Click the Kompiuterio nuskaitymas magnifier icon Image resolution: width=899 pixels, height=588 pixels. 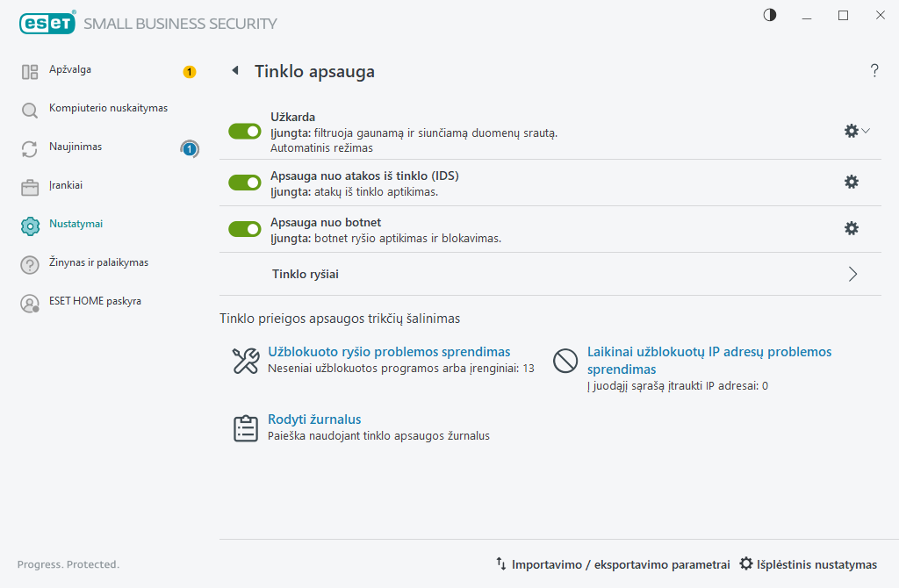point(30,110)
